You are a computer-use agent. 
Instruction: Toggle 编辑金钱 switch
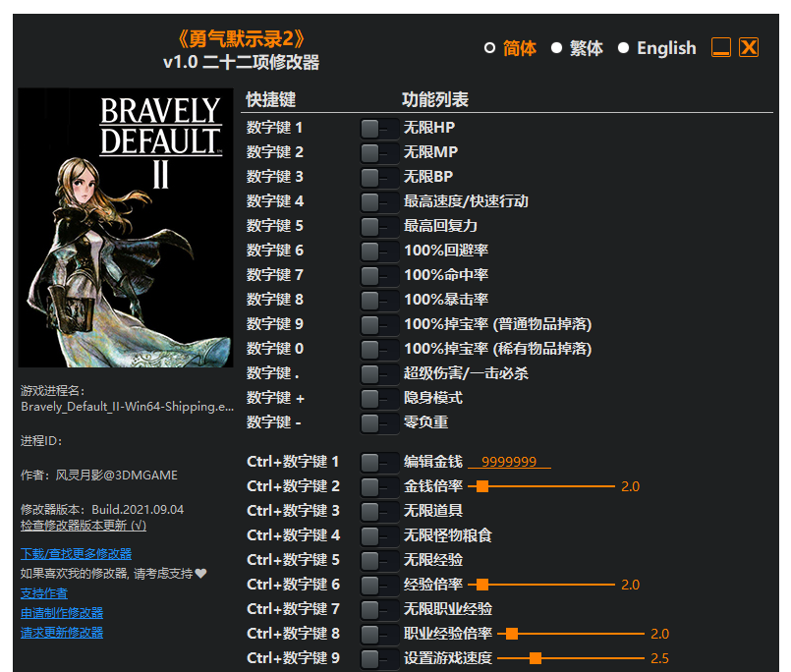[379, 462]
